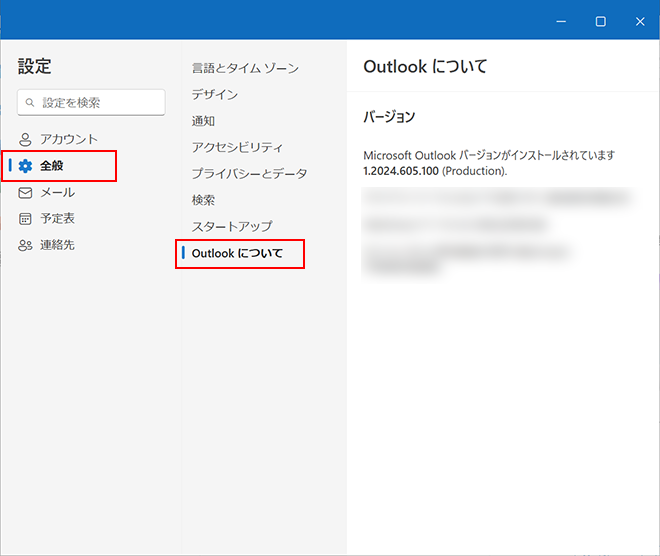Open 言語とタイム ゾーン settings
Screen dimensions: 660x556
point(245,68)
